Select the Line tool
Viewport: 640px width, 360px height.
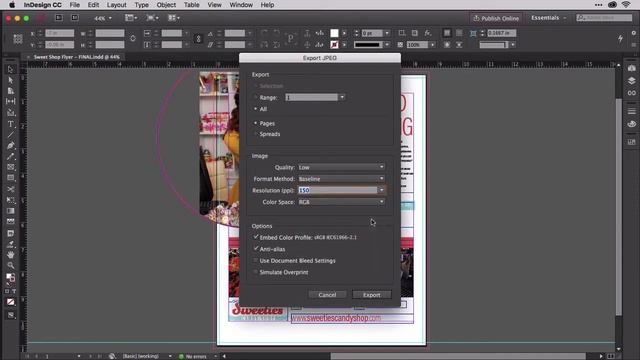click(11, 134)
